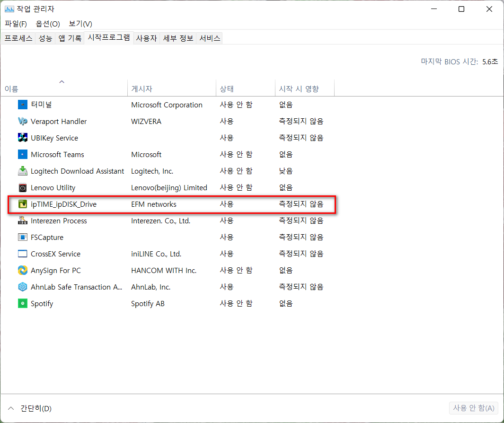Open the 파일(F) menu
The width and height of the screenshot is (504, 423).
[x=16, y=24]
